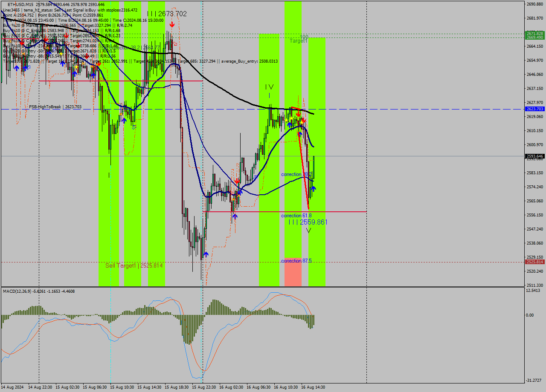Viewport: 546px width, 392px height.
Task: Select the blue buy arrow on the latest candle
Action: [314, 188]
